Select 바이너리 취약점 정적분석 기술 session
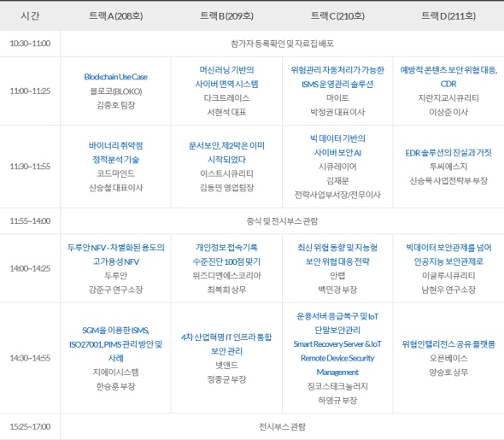Image resolution: width=504 pixels, height=440 pixels. 115,153
